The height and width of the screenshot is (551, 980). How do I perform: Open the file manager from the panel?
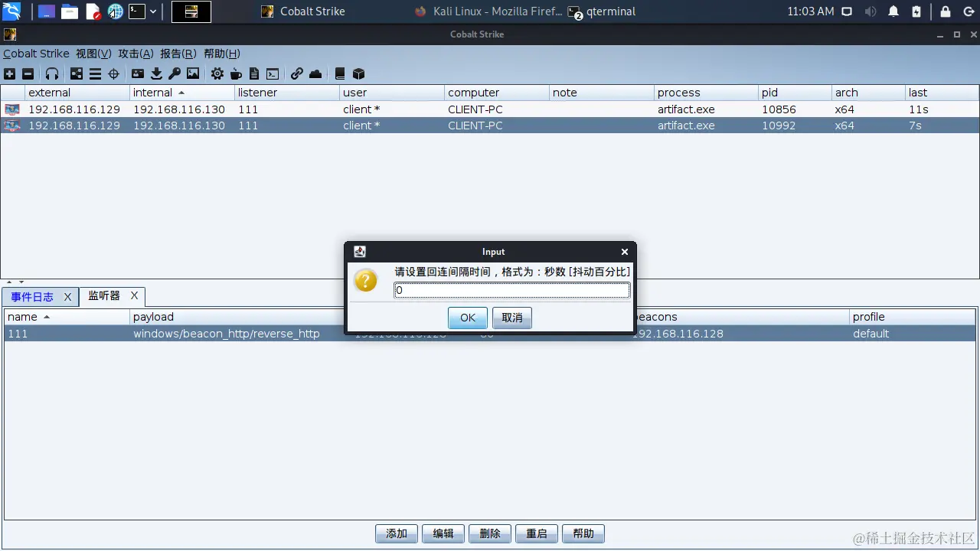coord(70,11)
